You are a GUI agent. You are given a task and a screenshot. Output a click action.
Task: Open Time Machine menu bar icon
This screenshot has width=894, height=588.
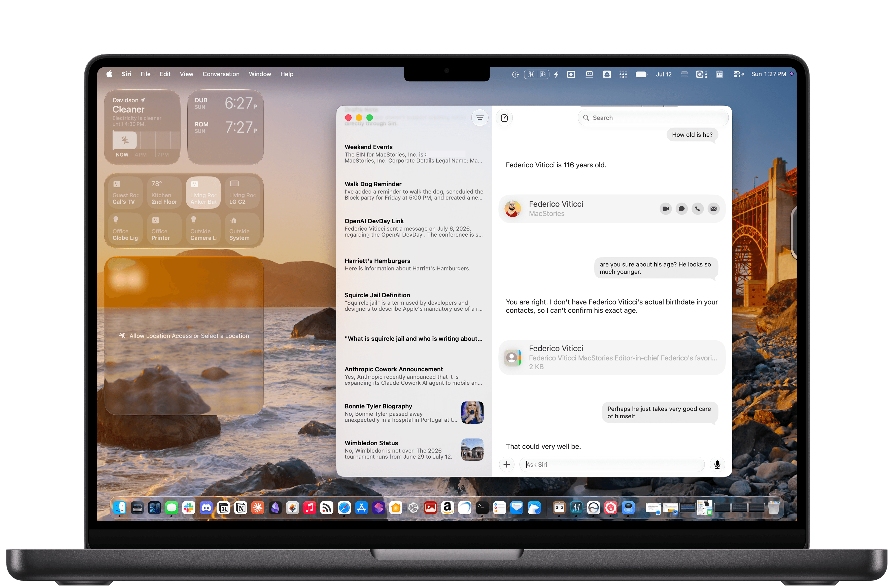515,74
